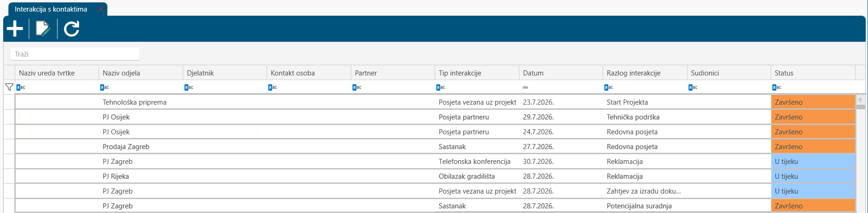Select the Prodaja Zagreb cell
Screen dimensions: 868x213
141,146
